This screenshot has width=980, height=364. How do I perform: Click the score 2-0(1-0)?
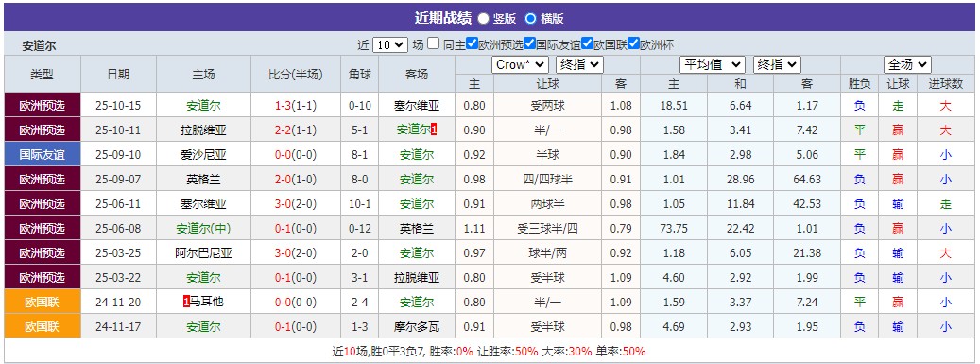tap(296, 180)
